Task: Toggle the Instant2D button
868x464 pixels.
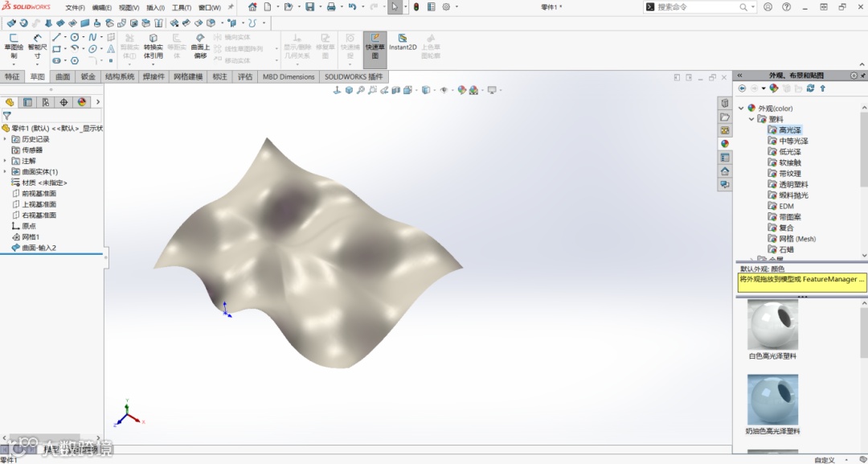Action: (x=403, y=43)
